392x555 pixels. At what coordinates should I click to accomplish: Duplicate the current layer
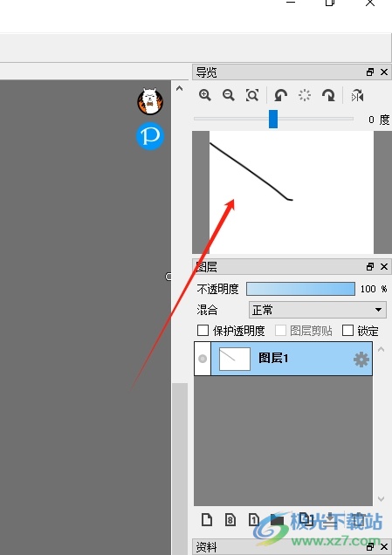click(x=306, y=519)
